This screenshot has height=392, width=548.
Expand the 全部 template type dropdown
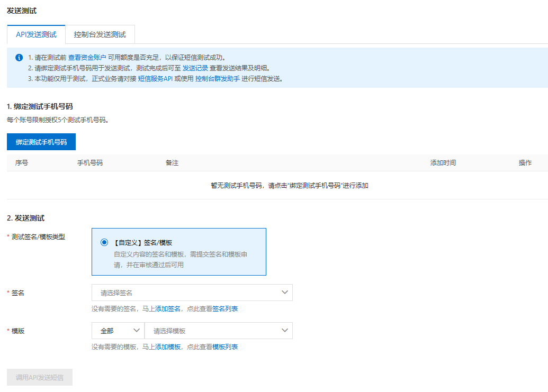click(118, 331)
